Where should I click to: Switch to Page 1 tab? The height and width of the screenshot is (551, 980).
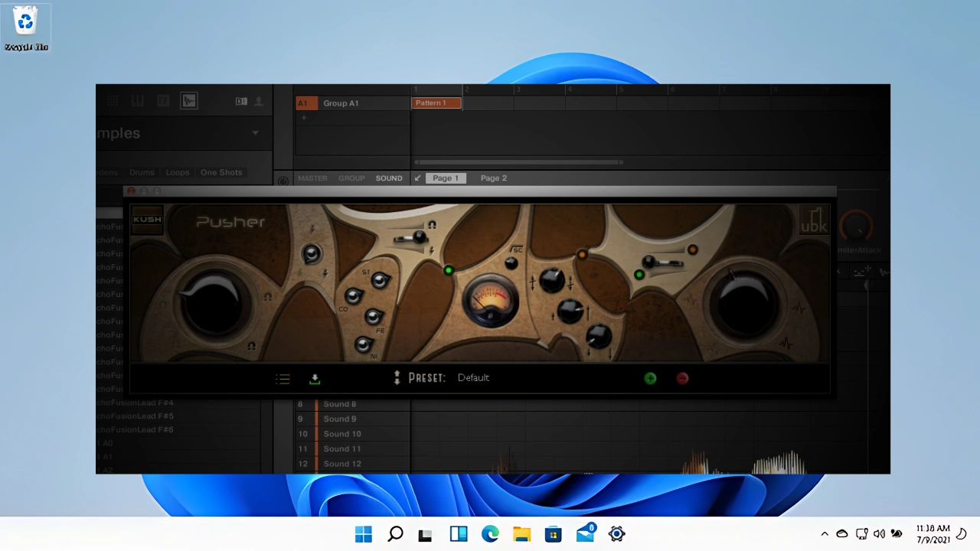(446, 178)
